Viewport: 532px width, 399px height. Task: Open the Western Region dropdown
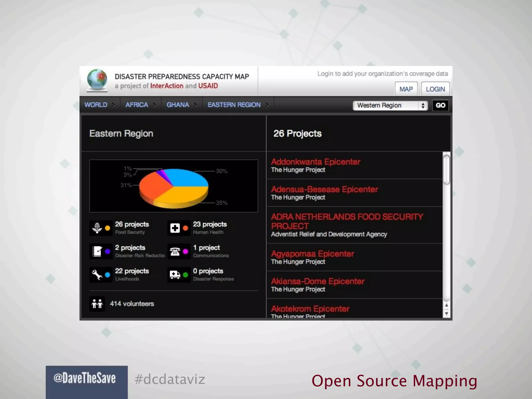pyautogui.click(x=390, y=105)
